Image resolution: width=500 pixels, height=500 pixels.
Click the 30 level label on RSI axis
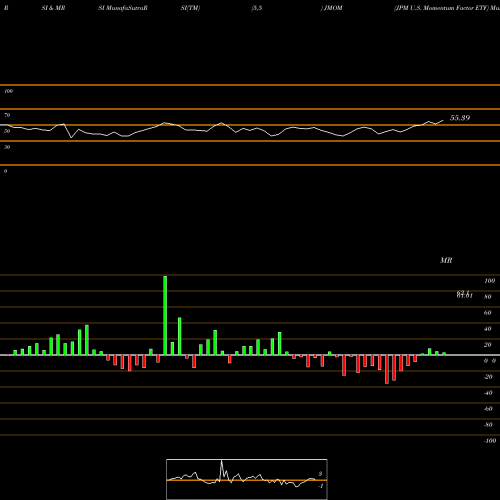point(7,147)
